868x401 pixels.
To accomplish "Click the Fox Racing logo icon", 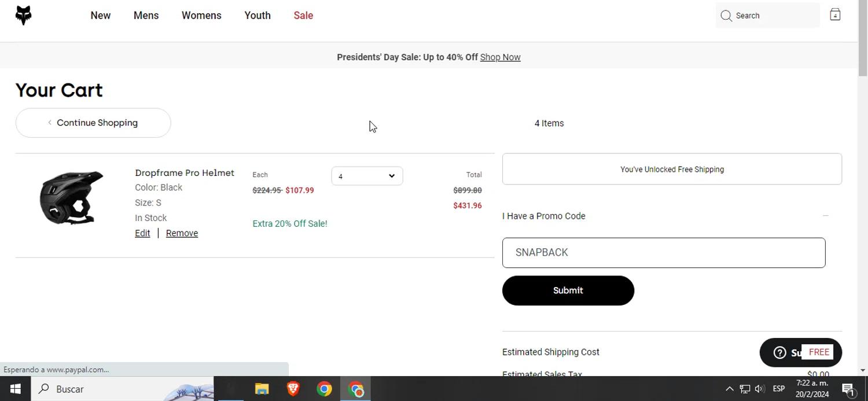I will 23,16.
